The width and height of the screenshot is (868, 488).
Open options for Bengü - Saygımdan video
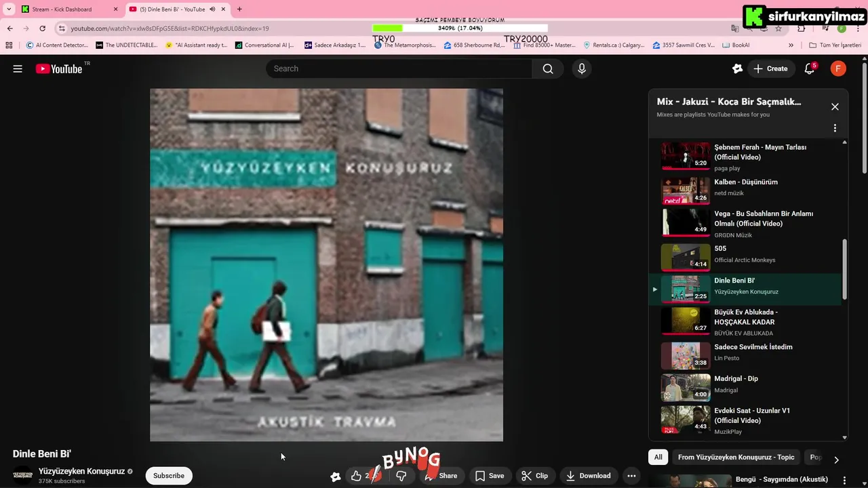click(844, 480)
